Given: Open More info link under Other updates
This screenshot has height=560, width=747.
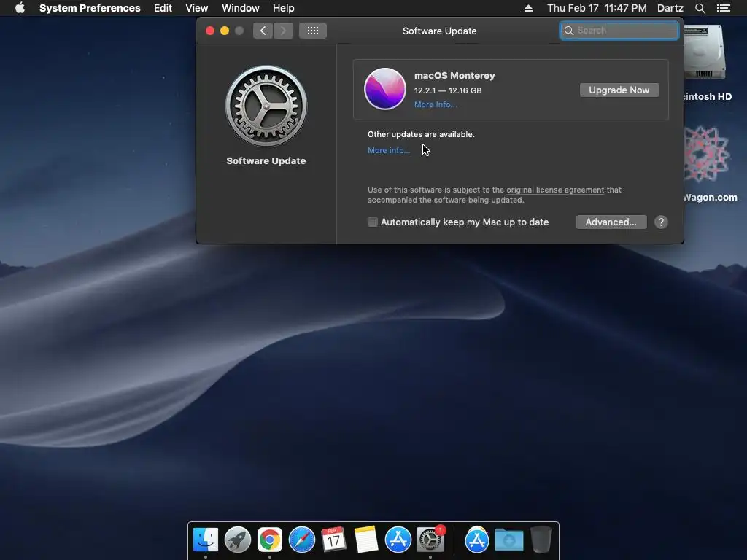Looking at the screenshot, I should [388, 150].
